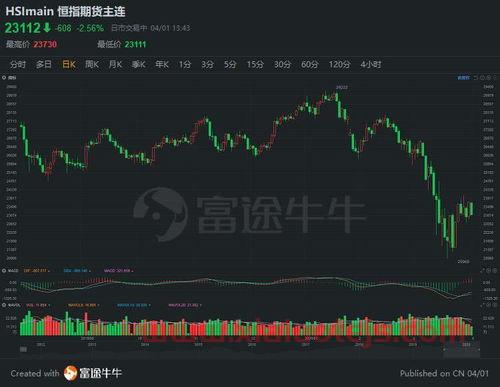Switch to 月K monthly candles

point(115,64)
